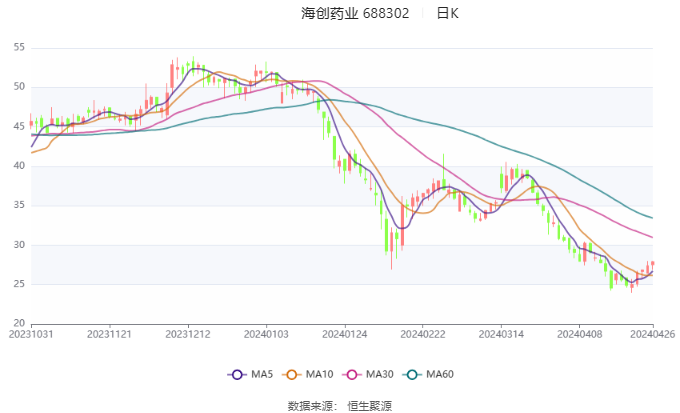Hide the MA10 line via label

click(319, 374)
